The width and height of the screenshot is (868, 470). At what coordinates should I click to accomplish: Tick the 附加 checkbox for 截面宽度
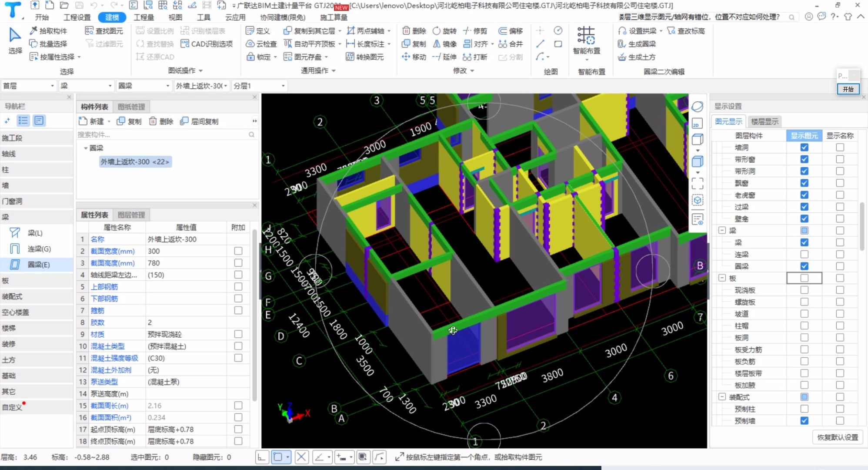[238, 251]
